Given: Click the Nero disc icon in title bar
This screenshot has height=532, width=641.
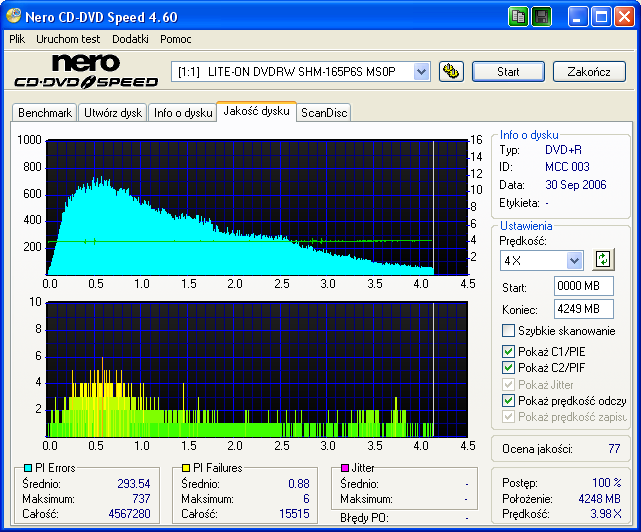Looking at the screenshot, I should [13, 16].
